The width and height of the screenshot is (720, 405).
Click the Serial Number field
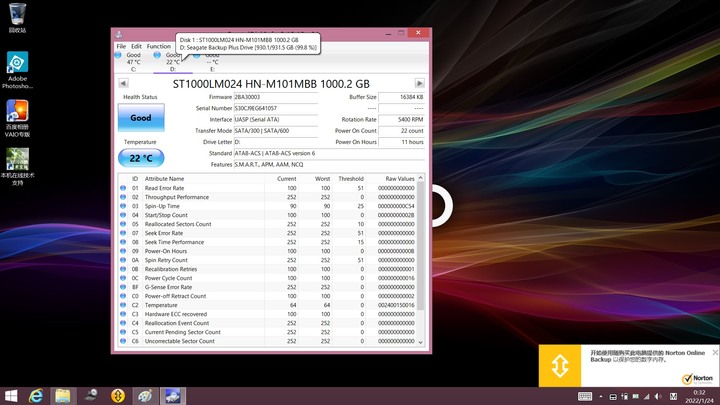pos(276,108)
